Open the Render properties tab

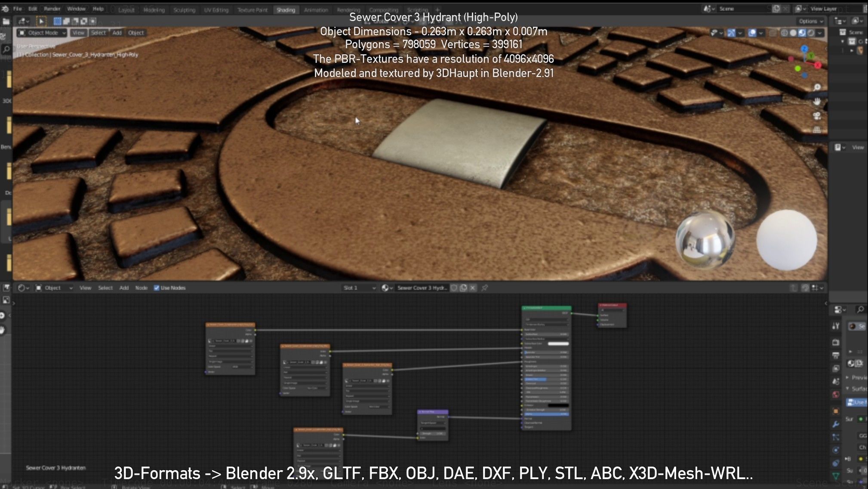point(836,343)
